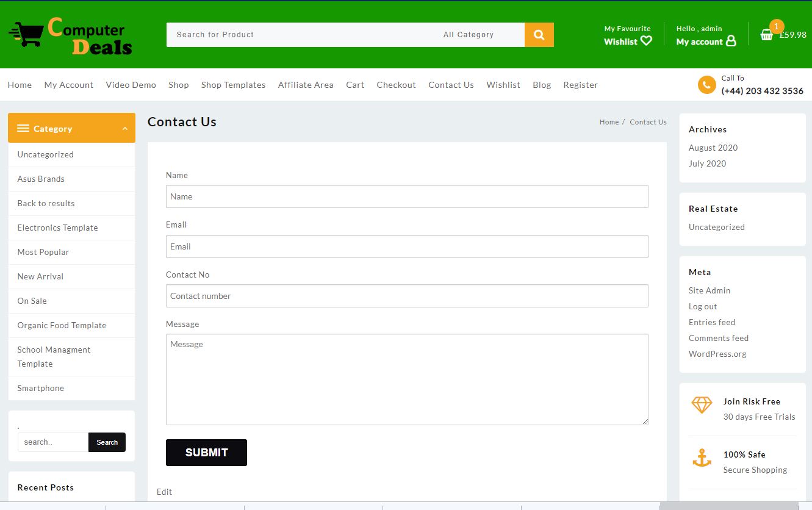Click the Join Risk Free diamond icon

(702, 405)
